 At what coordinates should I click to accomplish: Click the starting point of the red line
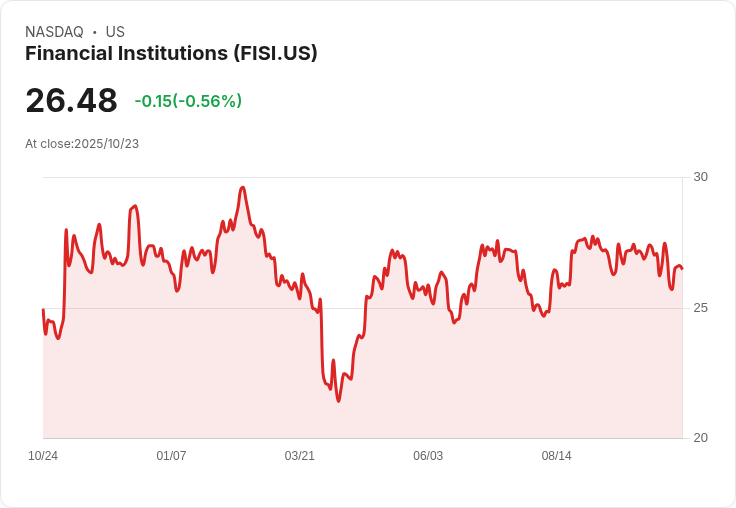click(43, 309)
